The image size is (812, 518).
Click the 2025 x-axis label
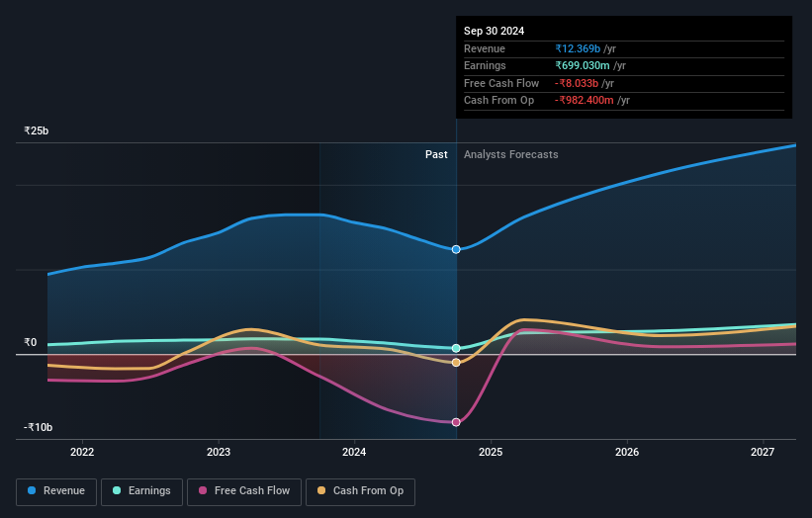491,453
